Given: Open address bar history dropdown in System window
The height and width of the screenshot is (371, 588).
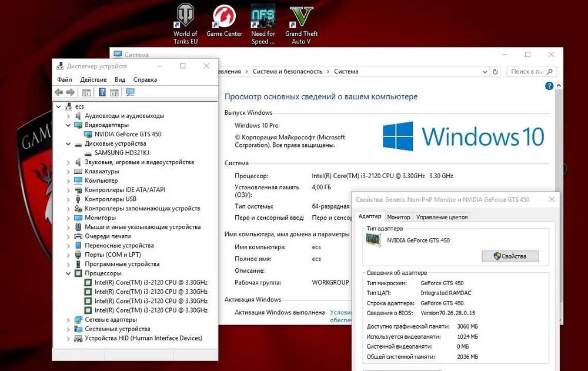Looking at the screenshot, I should [x=485, y=71].
